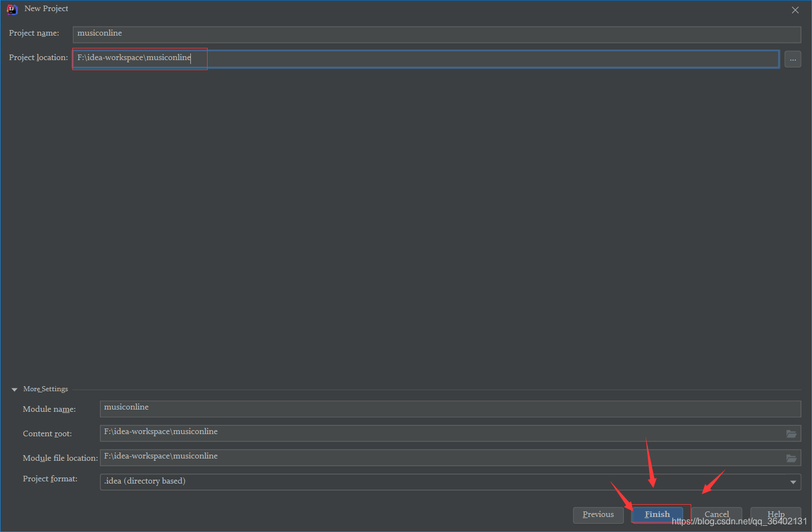The width and height of the screenshot is (812, 532).
Task: Collapse the More Settings section
Action: tap(14, 390)
